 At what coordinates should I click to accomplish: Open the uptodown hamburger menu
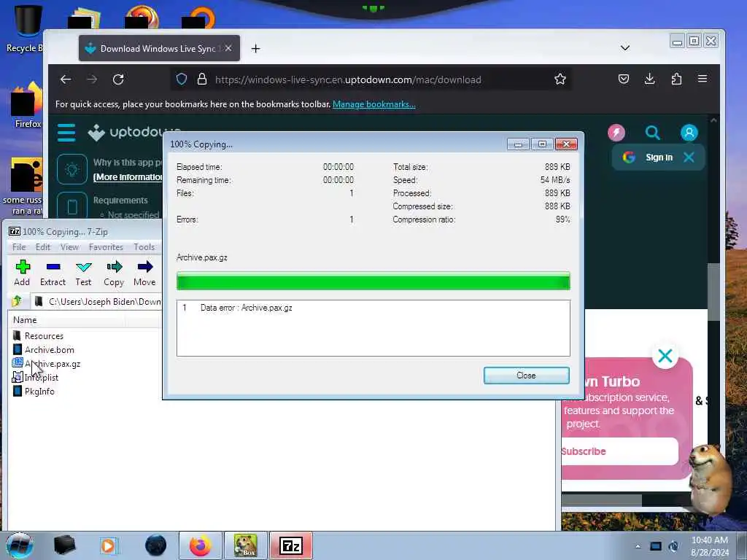coord(66,133)
